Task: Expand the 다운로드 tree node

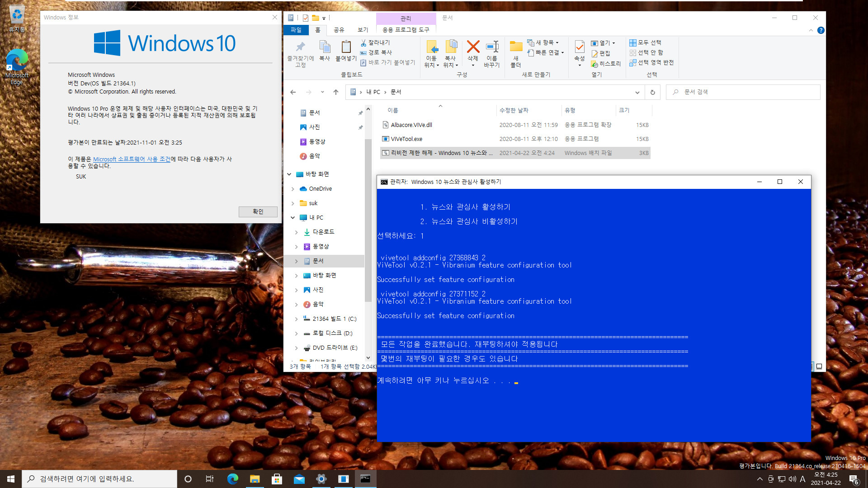Action: [296, 232]
